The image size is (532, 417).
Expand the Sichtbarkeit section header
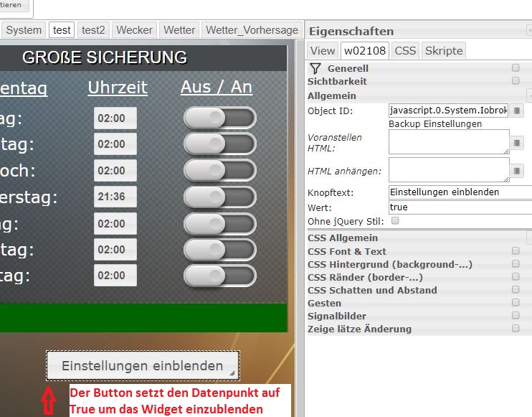(337, 82)
